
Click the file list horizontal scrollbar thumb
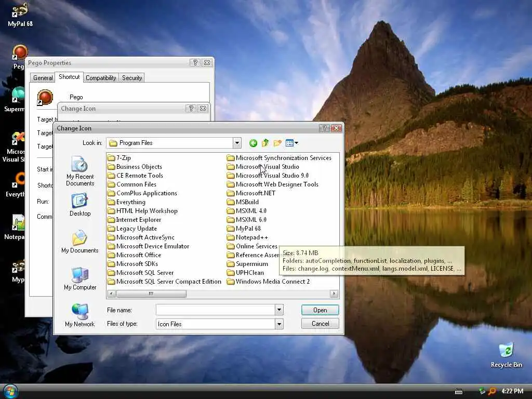point(151,294)
